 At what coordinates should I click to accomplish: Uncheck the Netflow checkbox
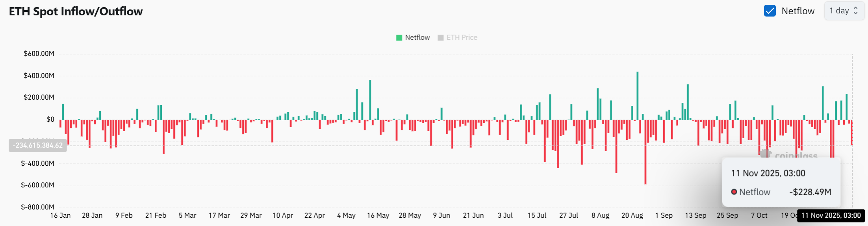click(x=770, y=11)
